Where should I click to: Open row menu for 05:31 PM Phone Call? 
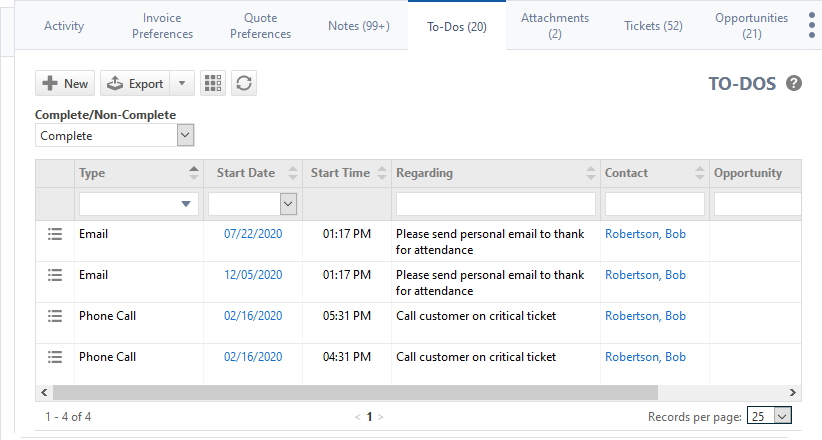(55, 316)
